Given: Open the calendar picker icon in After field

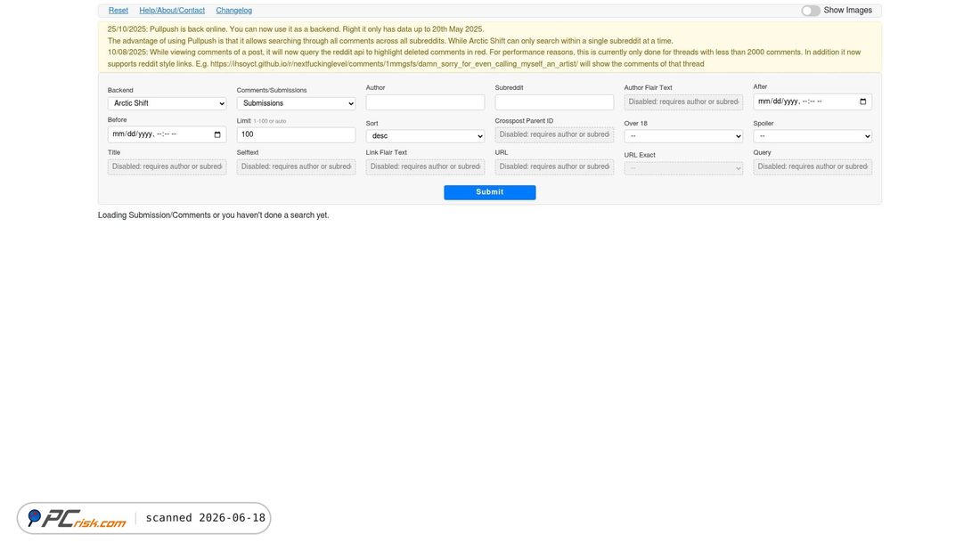Looking at the screenshot, I should [x=863, y=101].
